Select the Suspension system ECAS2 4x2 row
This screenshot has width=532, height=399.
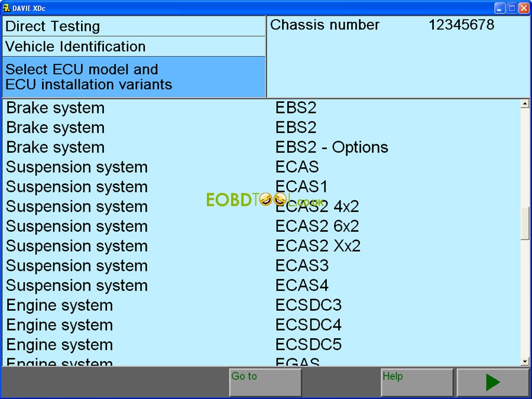(261, 206)
